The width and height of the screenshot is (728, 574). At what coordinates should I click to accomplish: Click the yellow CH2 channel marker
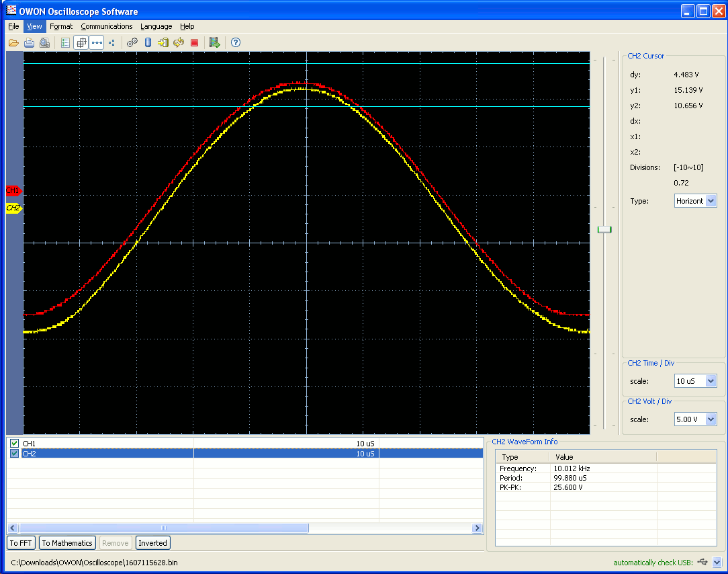pyautogui.click(x=13, y=208)
